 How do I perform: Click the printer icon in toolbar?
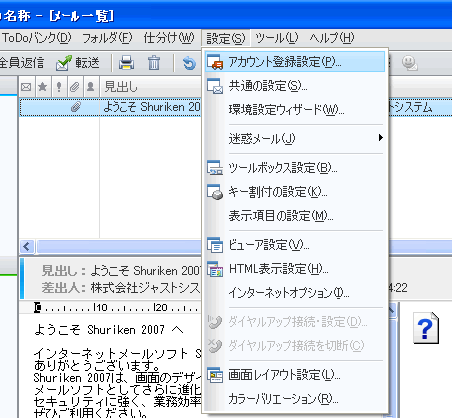(x=126, y=62)
